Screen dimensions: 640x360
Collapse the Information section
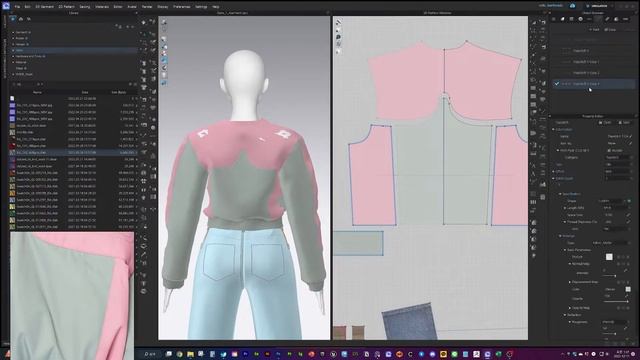point(554,129)
